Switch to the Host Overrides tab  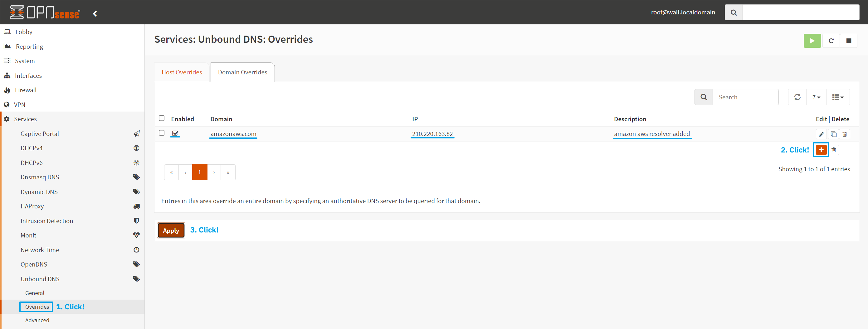pos(182,72)
